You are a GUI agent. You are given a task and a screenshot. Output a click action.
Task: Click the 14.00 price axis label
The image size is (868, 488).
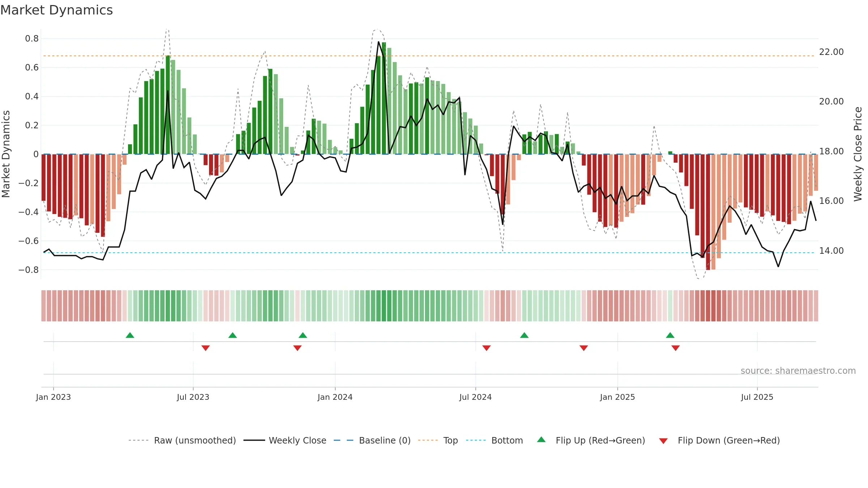pyautogui.click(x=831, y=251)
